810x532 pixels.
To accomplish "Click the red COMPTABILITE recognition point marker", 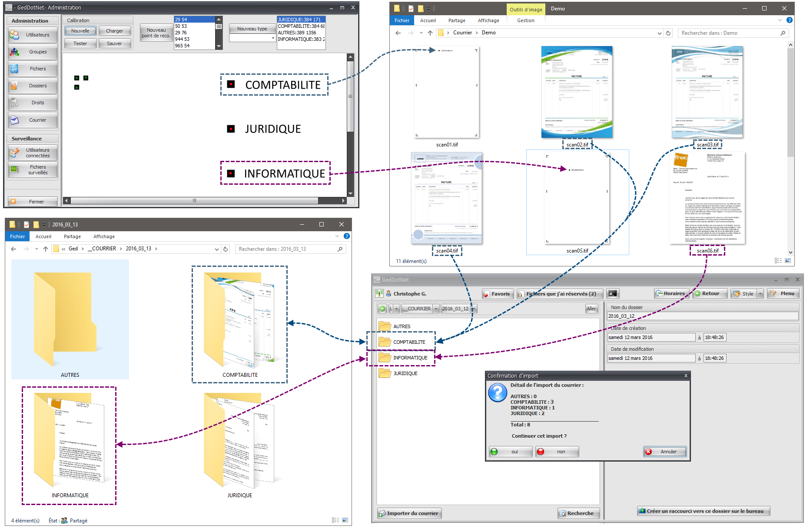I will pos(231,84).
